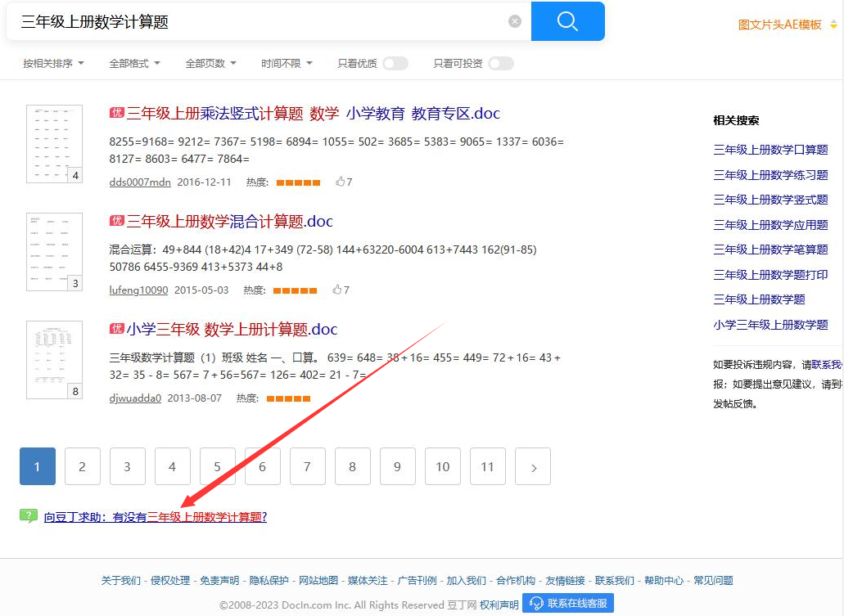
Task: Go to results page 3
Action: [x=128, y=466]
